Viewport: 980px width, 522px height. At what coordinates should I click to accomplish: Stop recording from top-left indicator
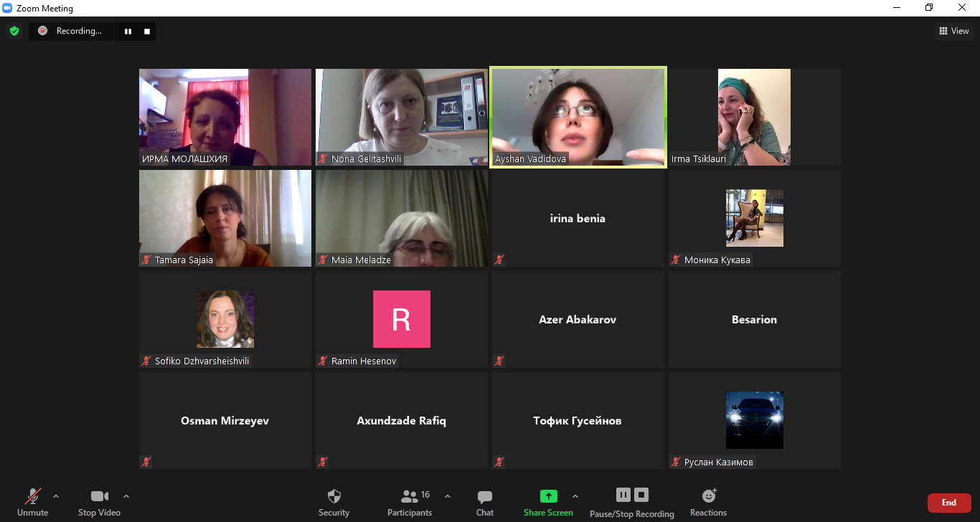[x=147, y=31]
